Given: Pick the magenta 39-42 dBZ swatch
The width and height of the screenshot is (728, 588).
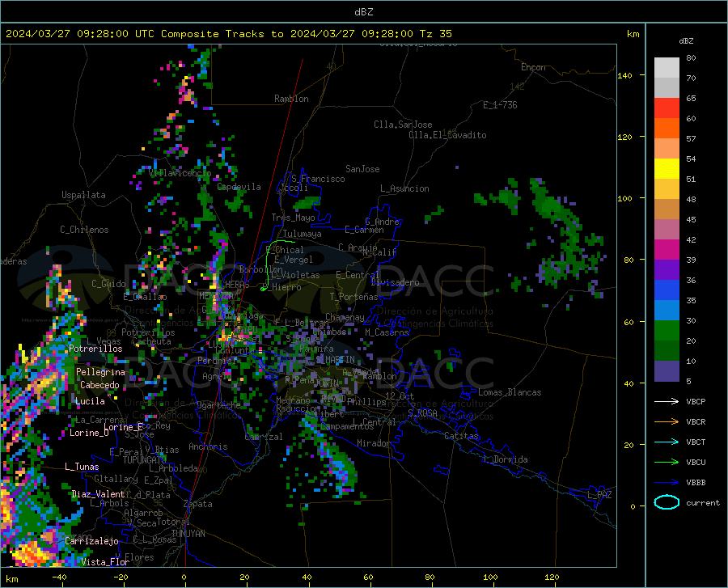Looking at the screenshot, I should click(667, 250).
